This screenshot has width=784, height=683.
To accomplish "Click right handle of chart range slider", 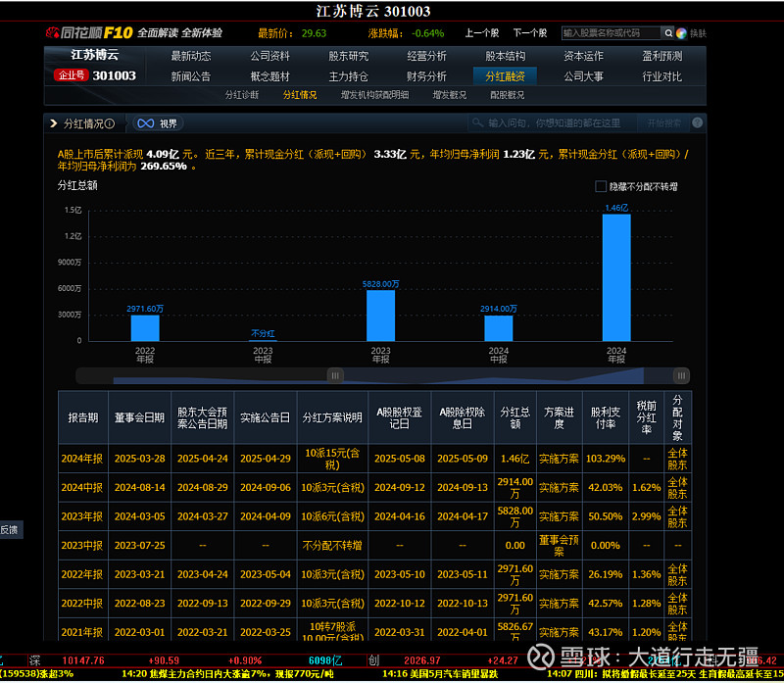I will coord(681,375).
